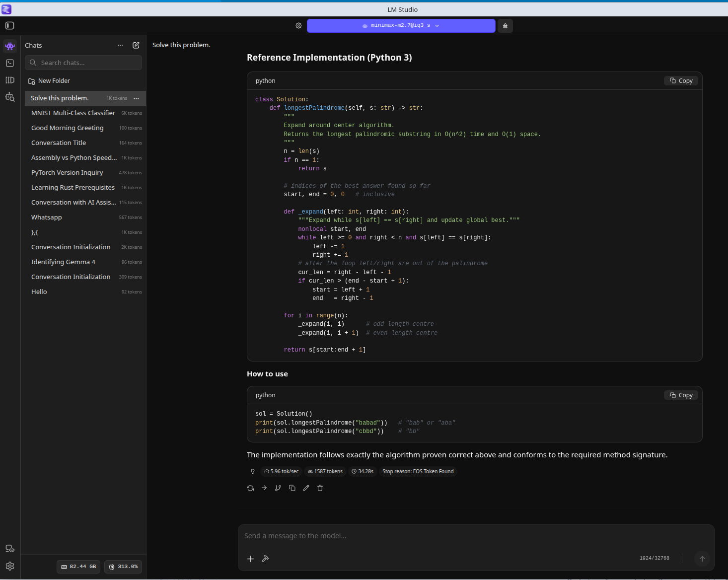Screen dimensions: 728x580
Task: Send the message with the arrow button
Action: point(702,559)
